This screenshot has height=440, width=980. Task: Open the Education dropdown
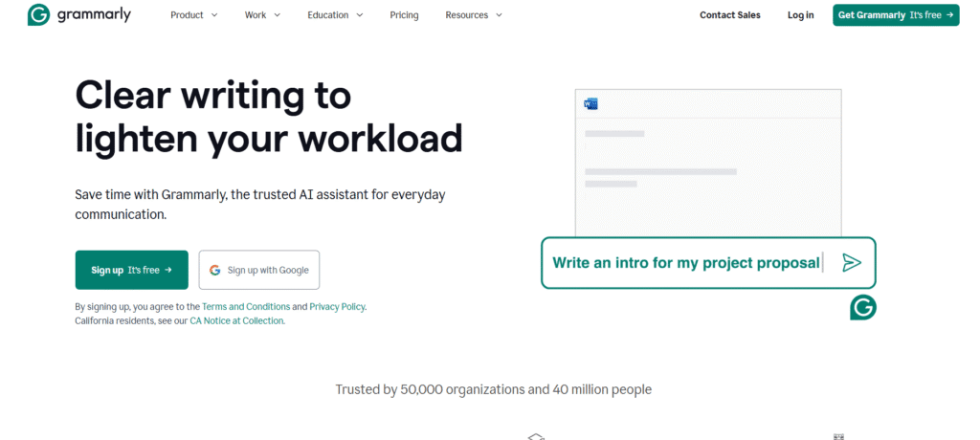click(x=335, y=15)
